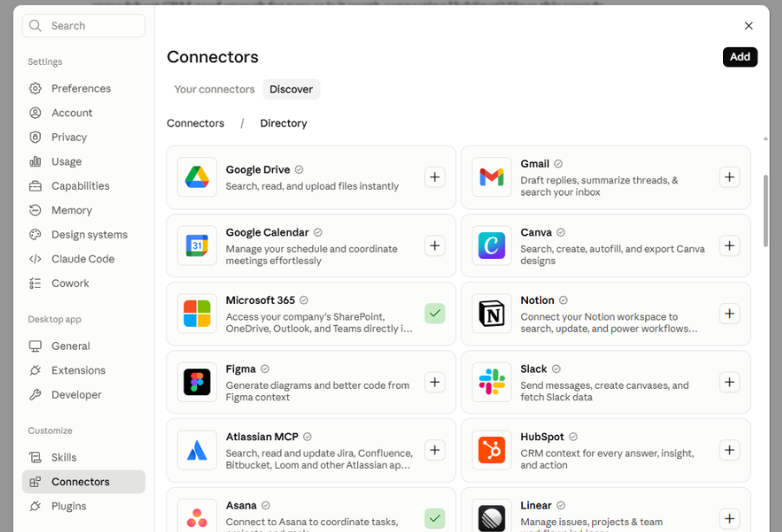782x532 pixels.
Task: Open Plugins section
Action: 83,506
